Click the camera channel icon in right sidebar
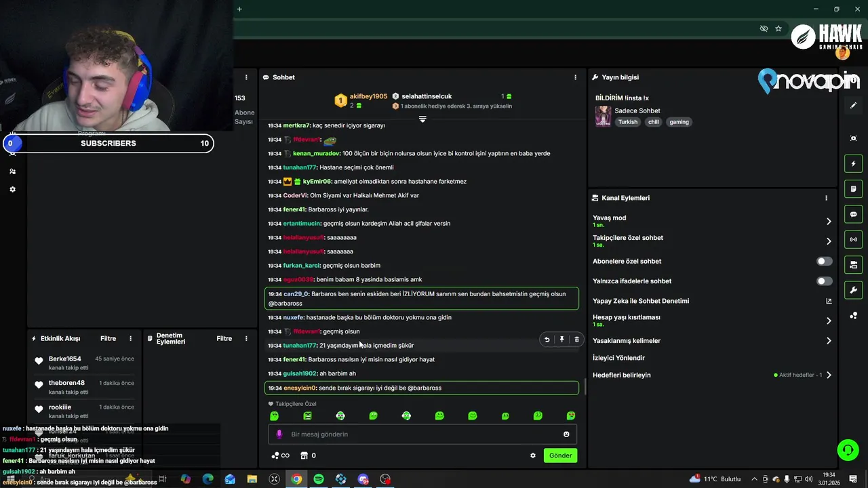The height and width of the screenshot is (488, 868). tap(853, 264)
